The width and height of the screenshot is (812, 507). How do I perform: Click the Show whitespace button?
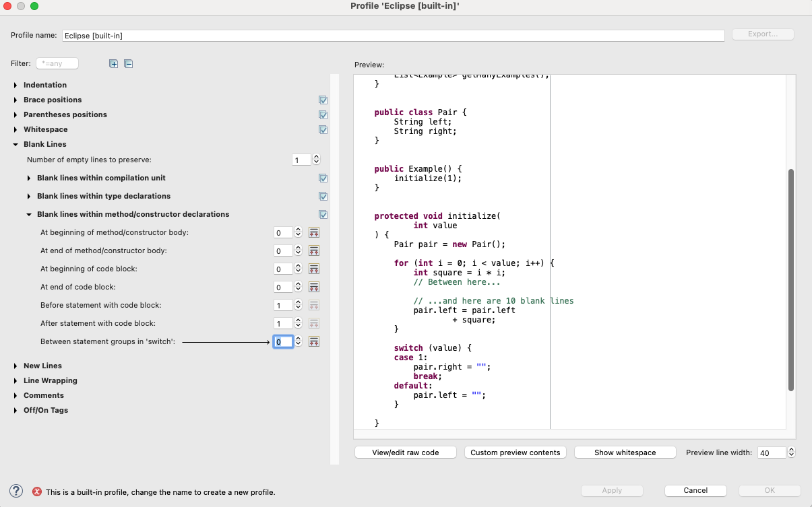[625, 452]
